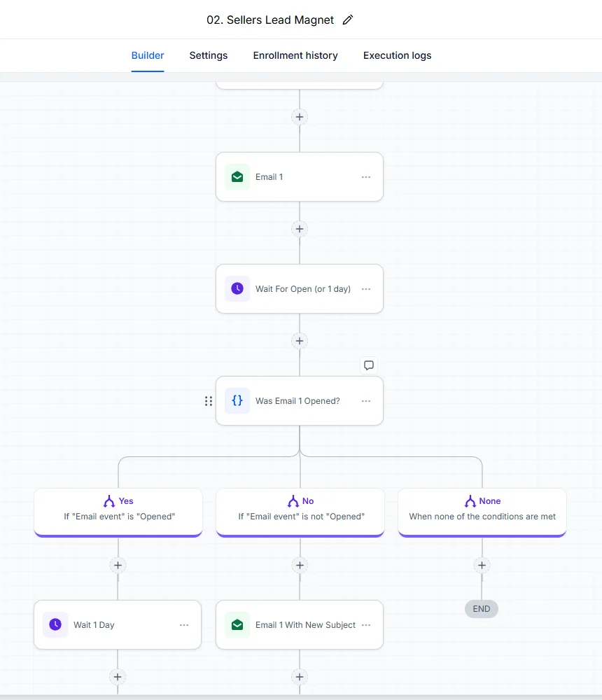
Task: Click the Wait 1 Day label
Action: (94, 625)
